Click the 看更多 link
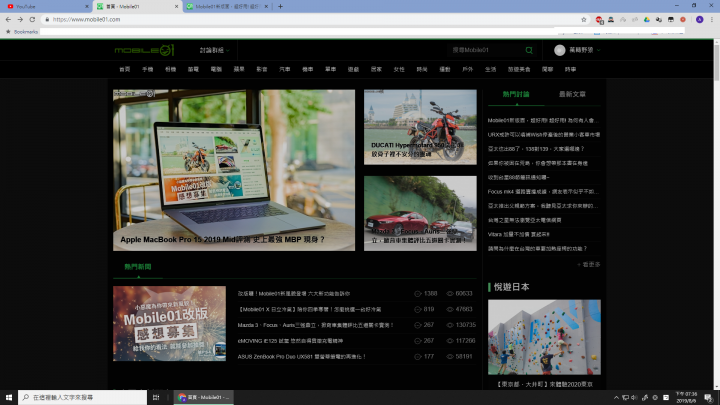720x405 pixels. pyautogui.click(x=589, y=264)
